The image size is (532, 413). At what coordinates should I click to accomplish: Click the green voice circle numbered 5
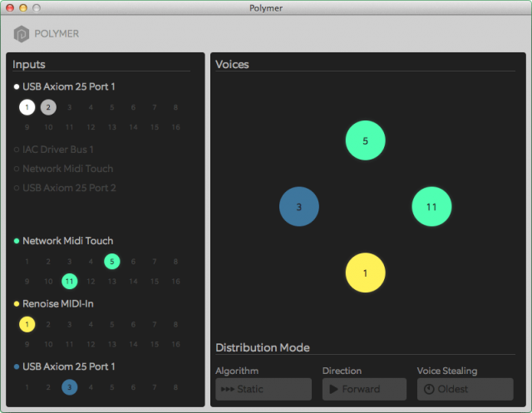365,141
